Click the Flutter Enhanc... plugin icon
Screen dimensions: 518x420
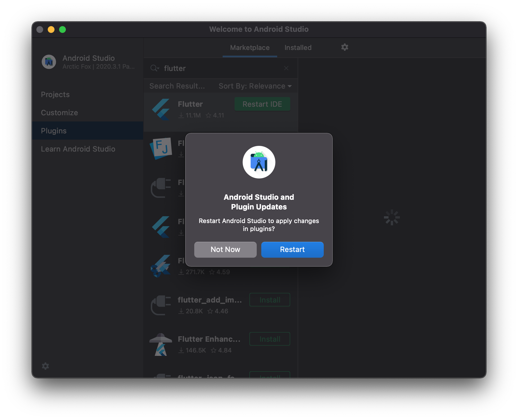pos(161,344)
